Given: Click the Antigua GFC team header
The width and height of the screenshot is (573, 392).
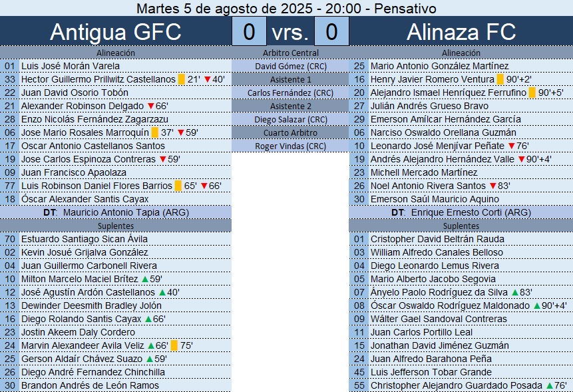Looking at the screenshot, I should click(x=116, y=31).
